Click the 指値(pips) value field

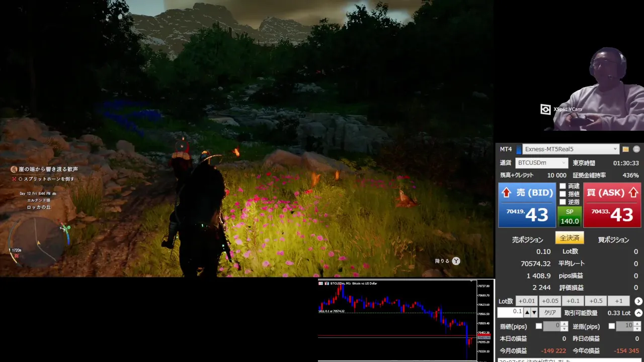pyautogui.click(x=552, y=326)
